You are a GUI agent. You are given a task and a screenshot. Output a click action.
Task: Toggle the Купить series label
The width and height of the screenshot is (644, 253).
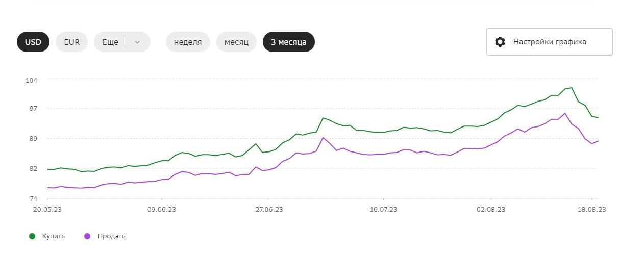(x=54, y=236)
